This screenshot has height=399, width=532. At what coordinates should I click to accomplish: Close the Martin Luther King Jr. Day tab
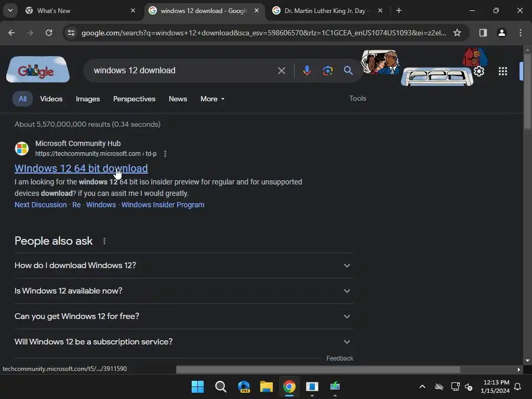click(380, 10)
